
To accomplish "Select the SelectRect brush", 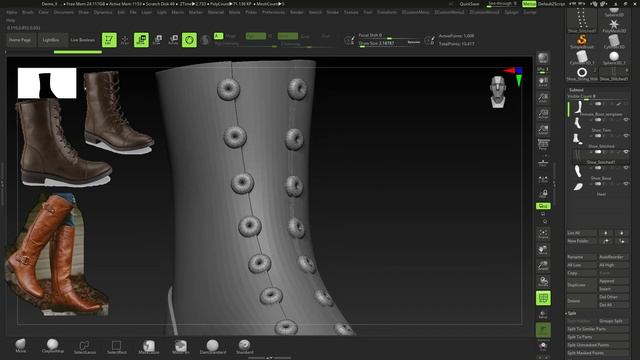I will [117, 347].
